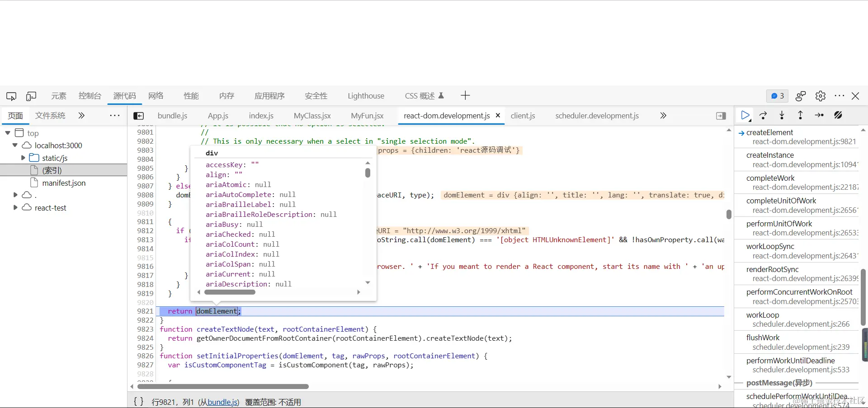868x408 pixels.
Task: Switch to the 控制台 Console tab
Action: click(90, 96)
